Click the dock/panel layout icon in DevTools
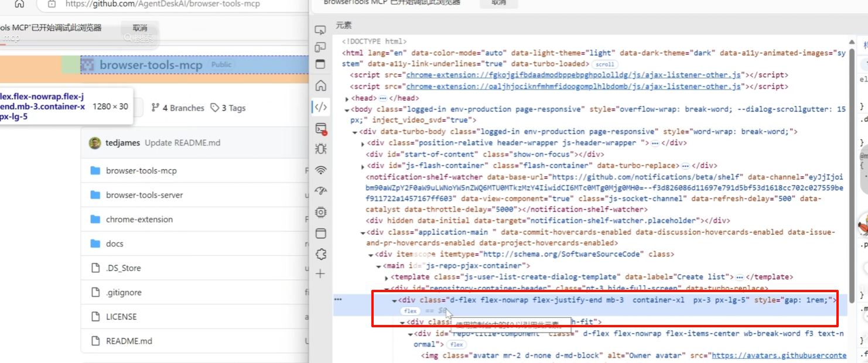The height and width of the screenshot is (363, 868). [x=320, y=64]
